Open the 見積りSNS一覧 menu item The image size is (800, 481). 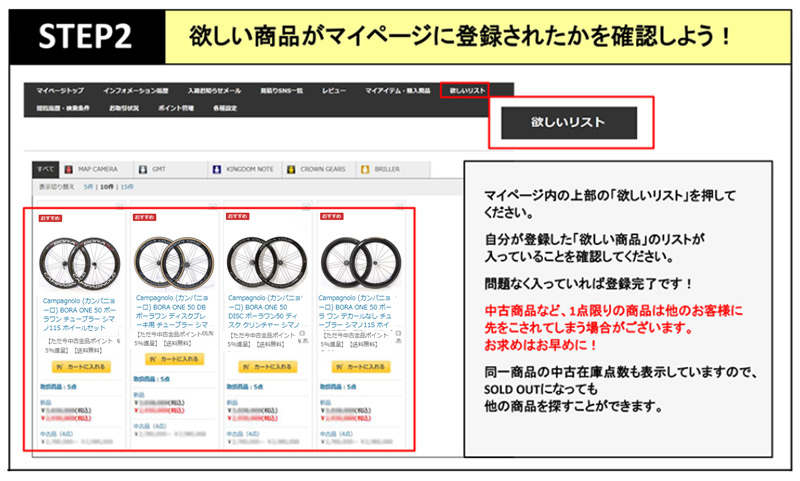(x=282, y=90)
